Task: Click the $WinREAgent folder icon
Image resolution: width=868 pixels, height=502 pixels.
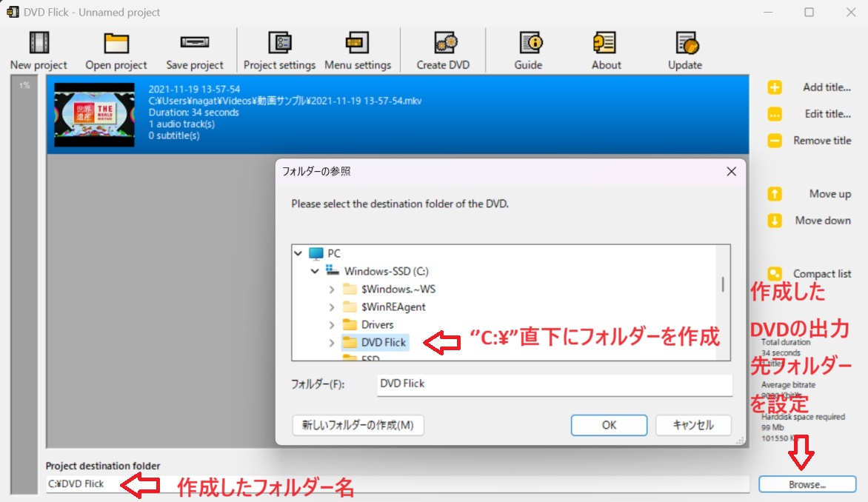Action: pyautogui.click(x=350, y=307)
